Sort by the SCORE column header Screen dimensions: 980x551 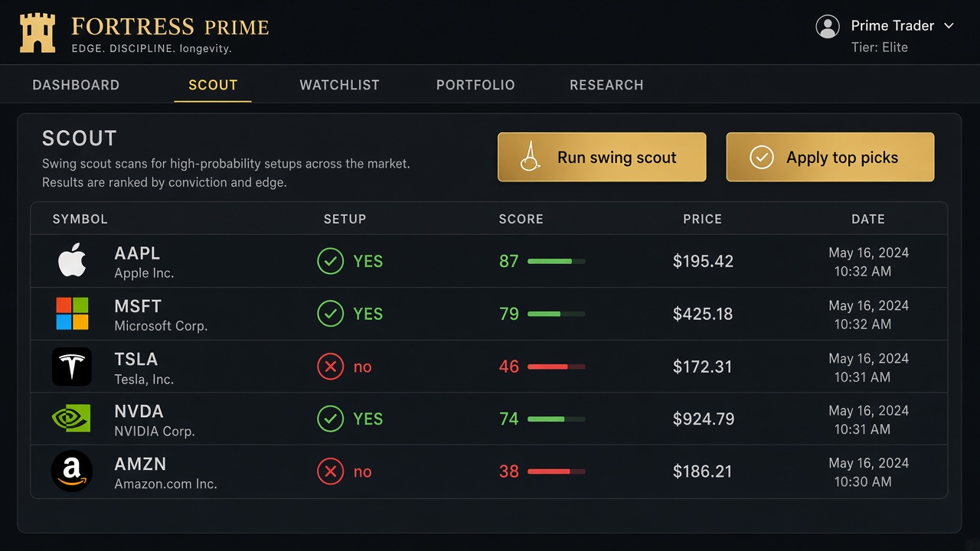(x=521, y=219)
